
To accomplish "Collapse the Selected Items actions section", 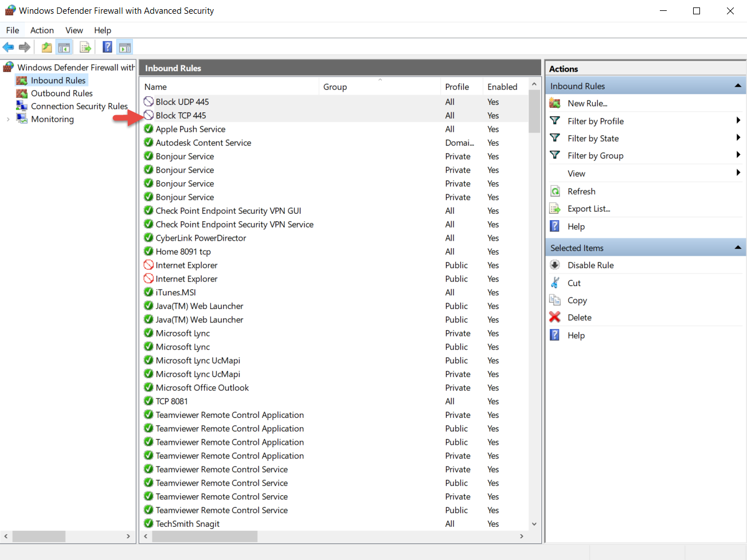I will (738, 248).
